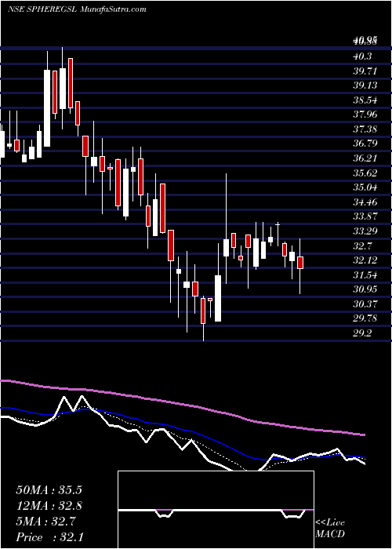Click the 30.37 price axis label
Image resolution: width=392 pixels, height=549 pixels.
[365, 304]
